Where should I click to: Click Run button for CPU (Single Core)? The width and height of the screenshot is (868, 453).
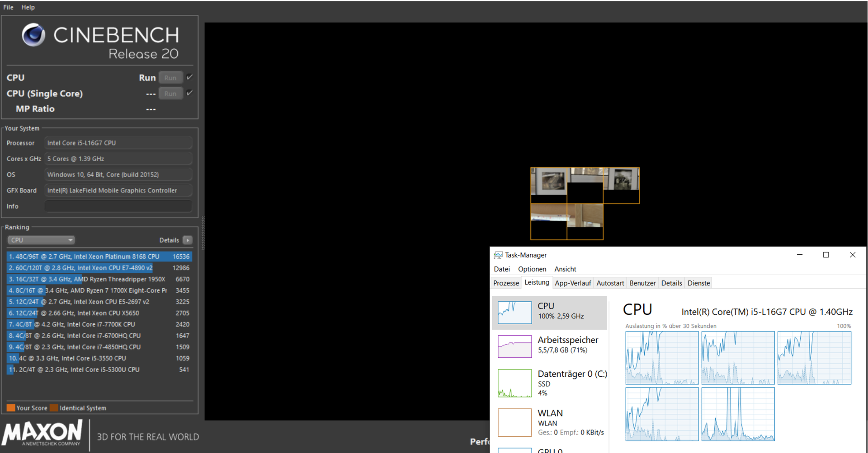[x=170, y=93]
